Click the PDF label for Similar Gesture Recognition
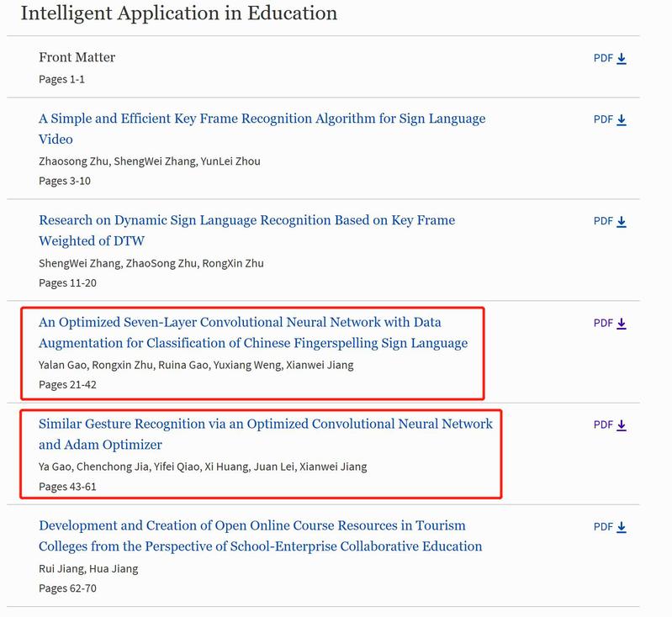Viewport: 672px width, 617px height. (x=603, y=425)
